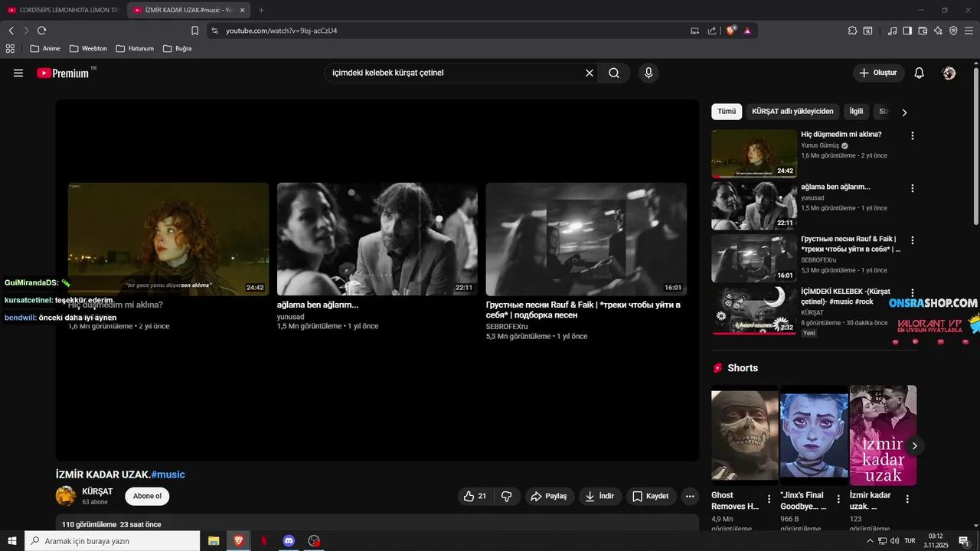Image resolution: width=980 pixels, height=551 pixels.
Task: Open options for 'ağlama ben ağlarım...' sidebar video
Action: tap(912, 187)
